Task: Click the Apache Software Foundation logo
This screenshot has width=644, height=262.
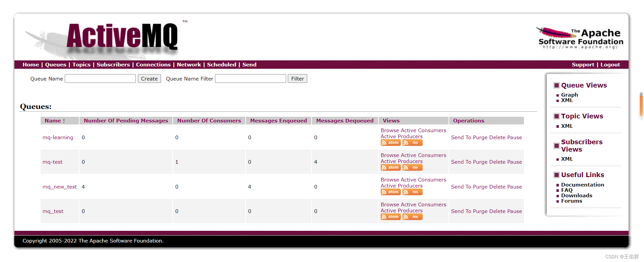Action: [580, 38]
